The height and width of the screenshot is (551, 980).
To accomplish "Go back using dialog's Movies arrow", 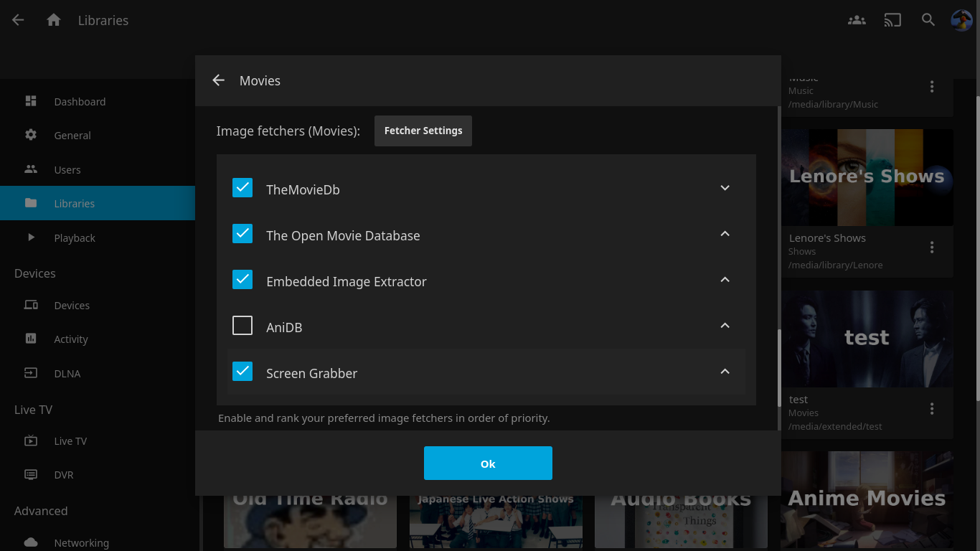I will 219,80.
